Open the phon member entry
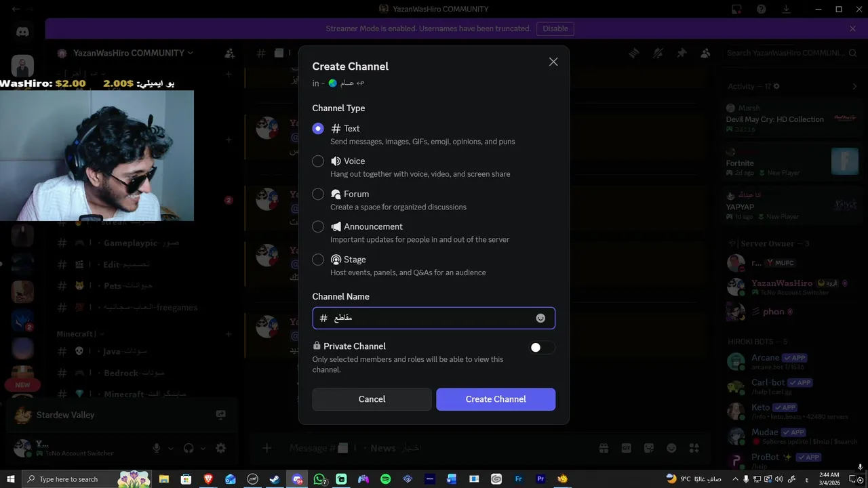868x488 pixels. [792, 312]
